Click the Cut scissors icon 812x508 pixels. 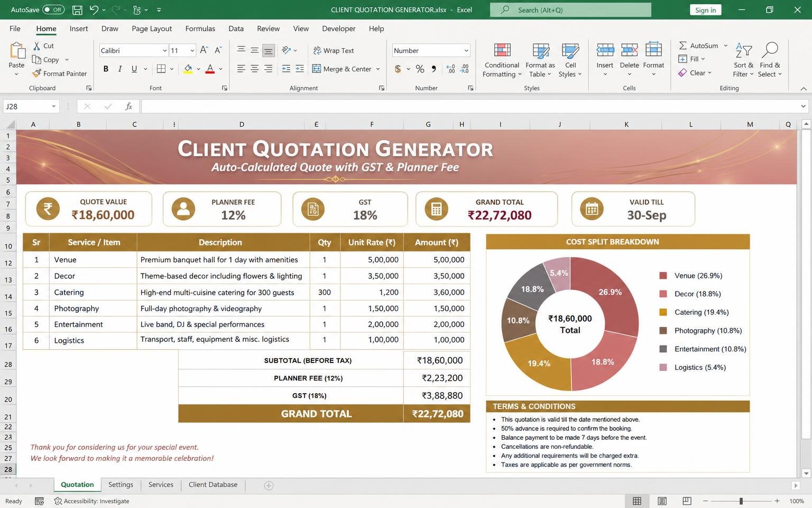[36, 46]
